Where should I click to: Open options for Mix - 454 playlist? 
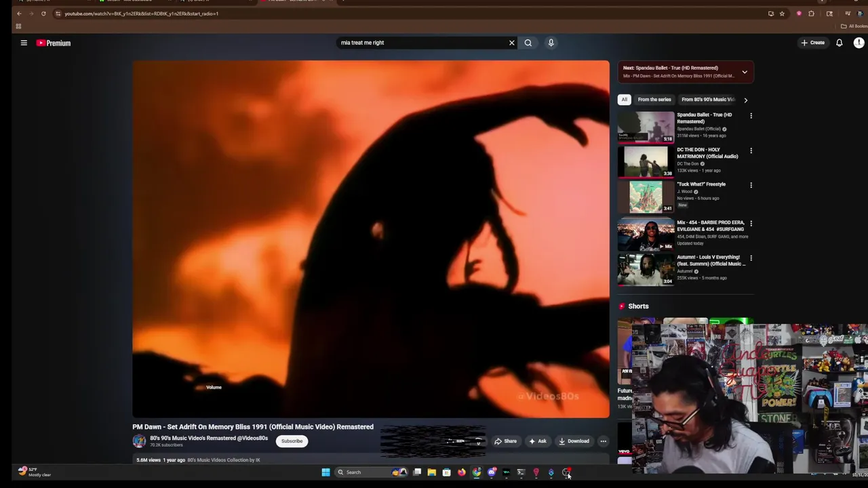pos(751,223)
